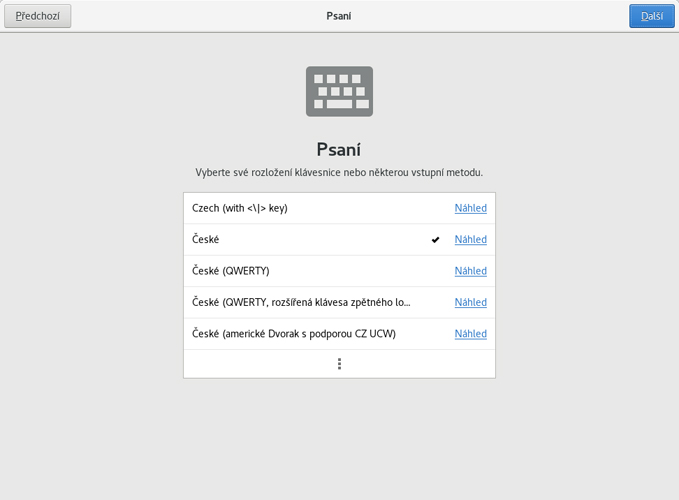Click the blank area below layout list

(x=339, y=437)
